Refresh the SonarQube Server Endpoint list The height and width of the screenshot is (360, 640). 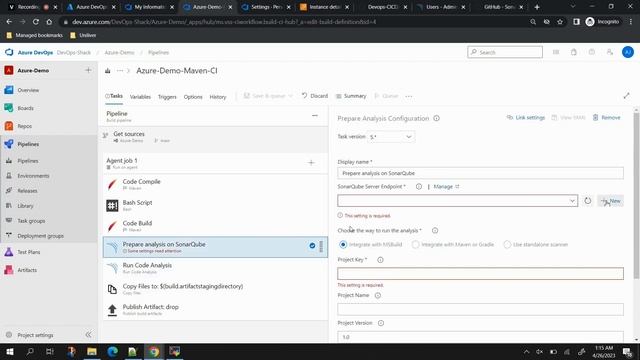pos(587,201)
